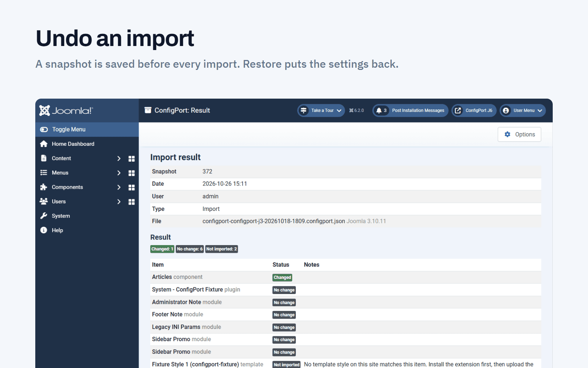Click the 'Not imported: 2' summary badge
This screenshot has width=588, height=368.
tap(222, 249)
